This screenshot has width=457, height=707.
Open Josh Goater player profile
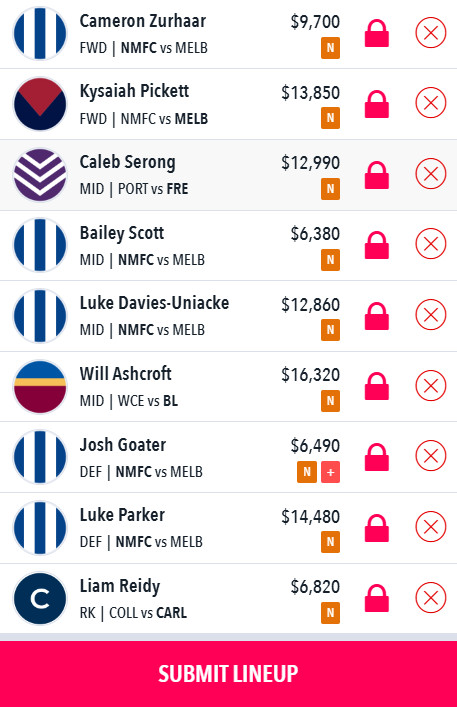coord(123,445)
